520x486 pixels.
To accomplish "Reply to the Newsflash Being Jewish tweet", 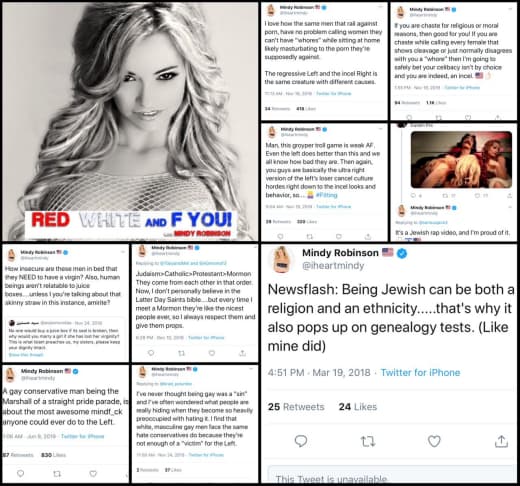I will [x=301, y=441].
